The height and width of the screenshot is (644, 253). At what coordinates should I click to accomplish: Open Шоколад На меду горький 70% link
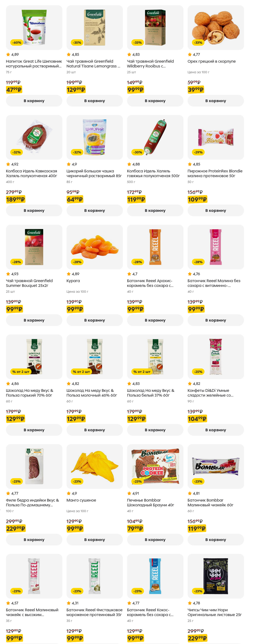[x=29, y=393]
